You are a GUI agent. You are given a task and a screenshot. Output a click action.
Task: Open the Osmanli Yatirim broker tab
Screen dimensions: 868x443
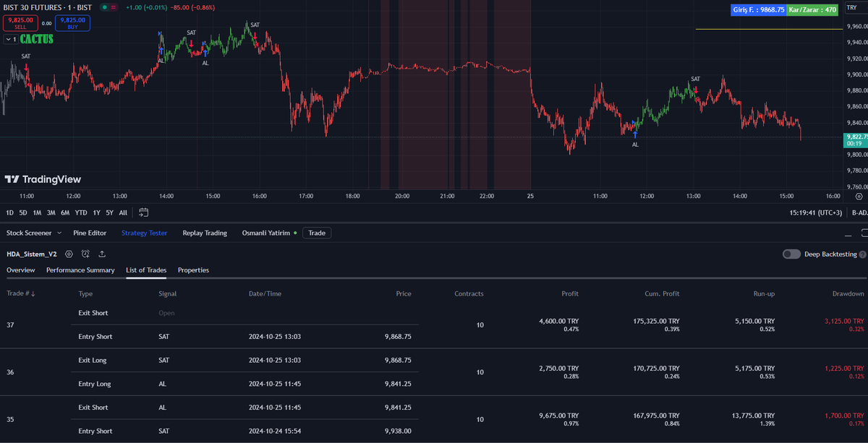click(266, 233)
